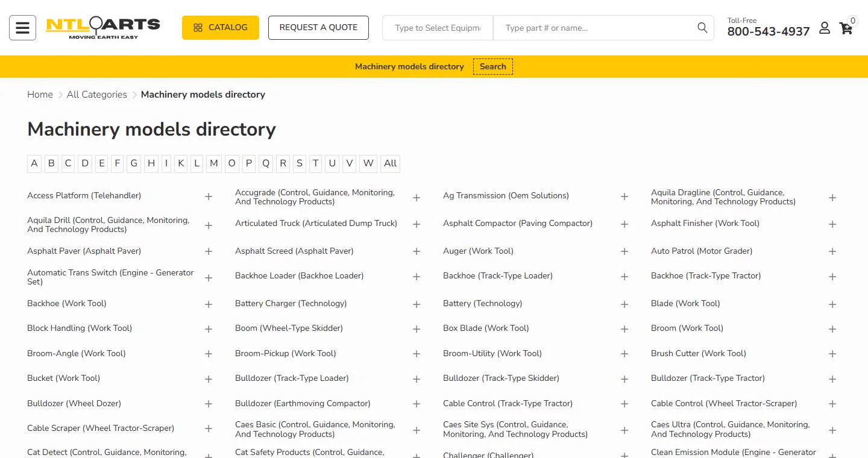Call the toll-free number 800-543-4937
868x458 pixels.
(x=769, y=31)
